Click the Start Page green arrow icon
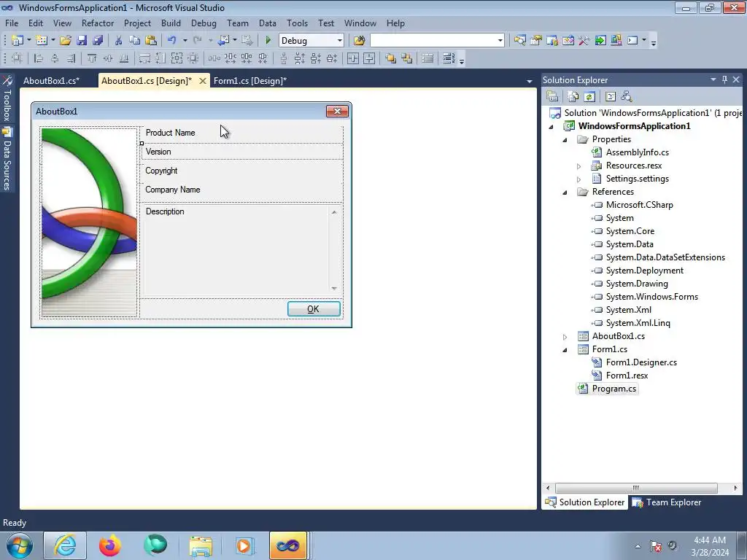This screenshot has height=560, width=747. coord(600,41)
